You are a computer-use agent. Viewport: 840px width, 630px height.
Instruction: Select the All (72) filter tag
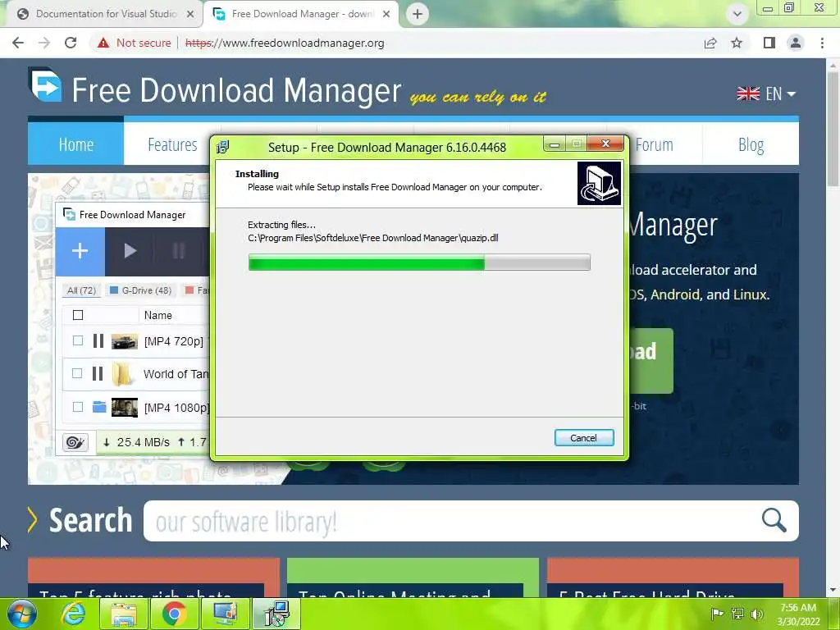81,290
